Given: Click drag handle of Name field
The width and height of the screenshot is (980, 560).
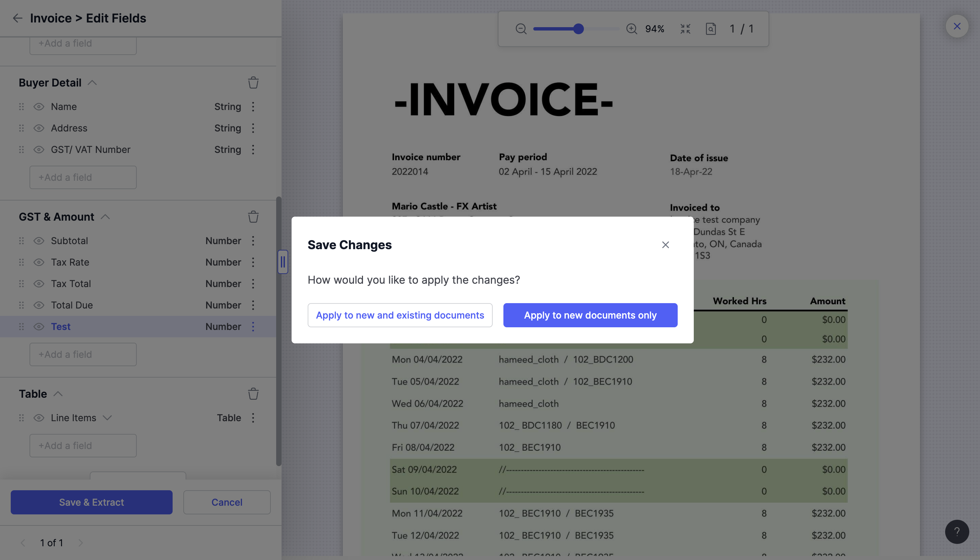Looking at the screenshot, I should click(x=21, y=107).
